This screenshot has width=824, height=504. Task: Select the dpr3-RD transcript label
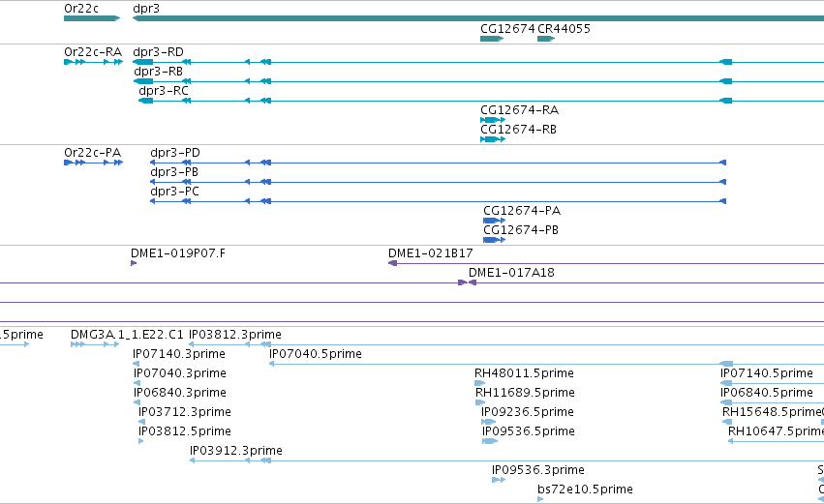coord(158,52)
